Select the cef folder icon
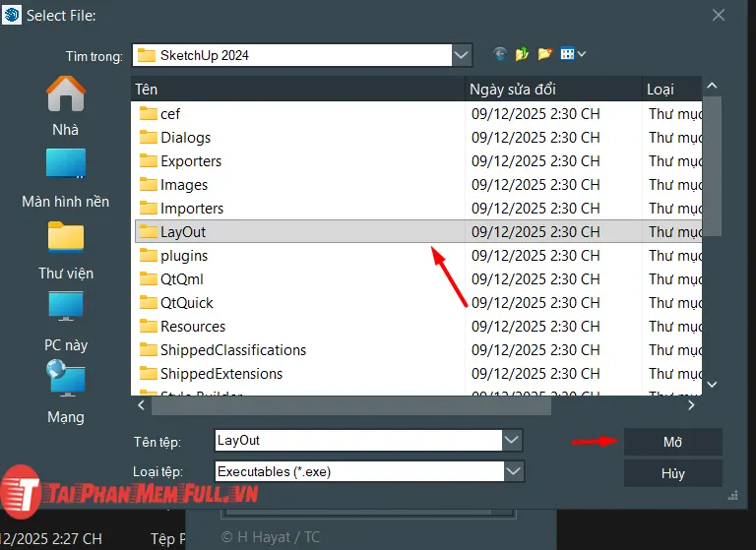Screen dimensions: 756x550 [148, 114]
